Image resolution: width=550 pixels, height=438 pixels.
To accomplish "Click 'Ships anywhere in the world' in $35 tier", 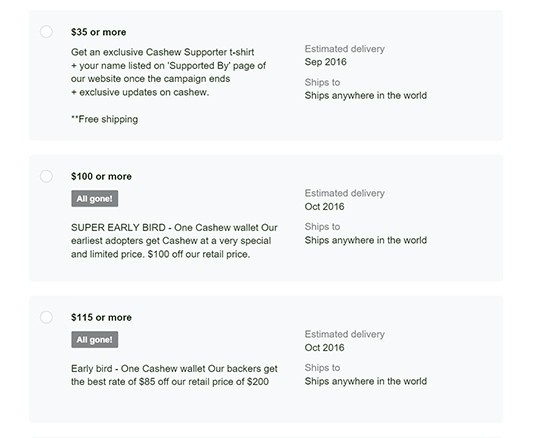I will click(366, 96).
